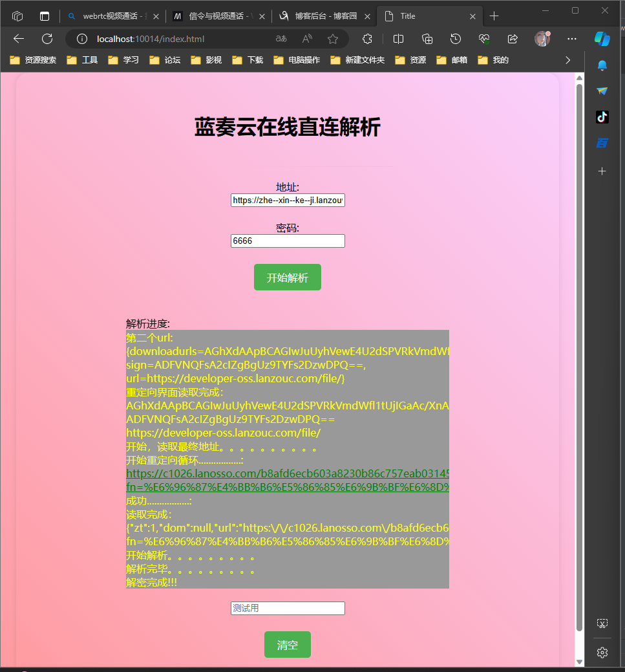Click the 解析完毕 log line

(190, 569)
